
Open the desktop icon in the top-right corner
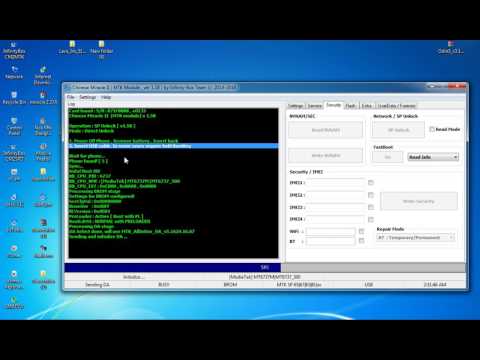[451, 47]
